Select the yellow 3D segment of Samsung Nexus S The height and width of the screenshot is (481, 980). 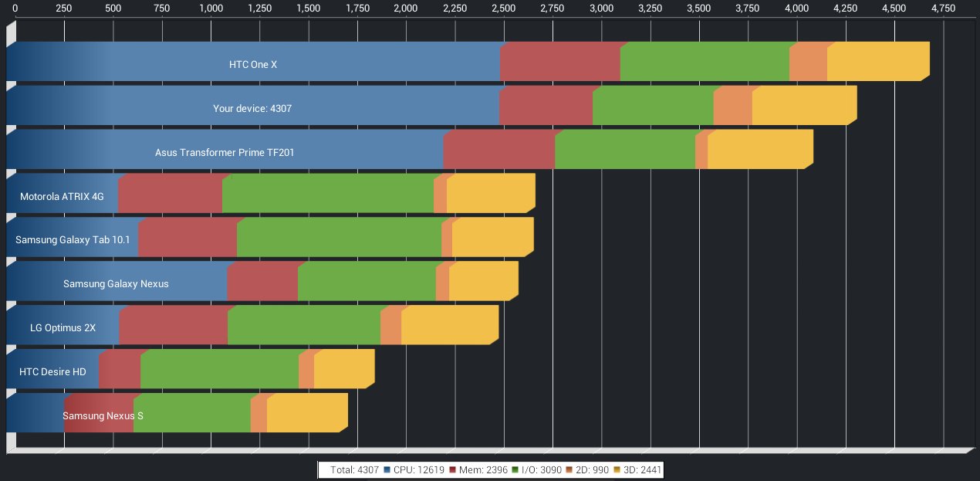click(x=307, y=413)
